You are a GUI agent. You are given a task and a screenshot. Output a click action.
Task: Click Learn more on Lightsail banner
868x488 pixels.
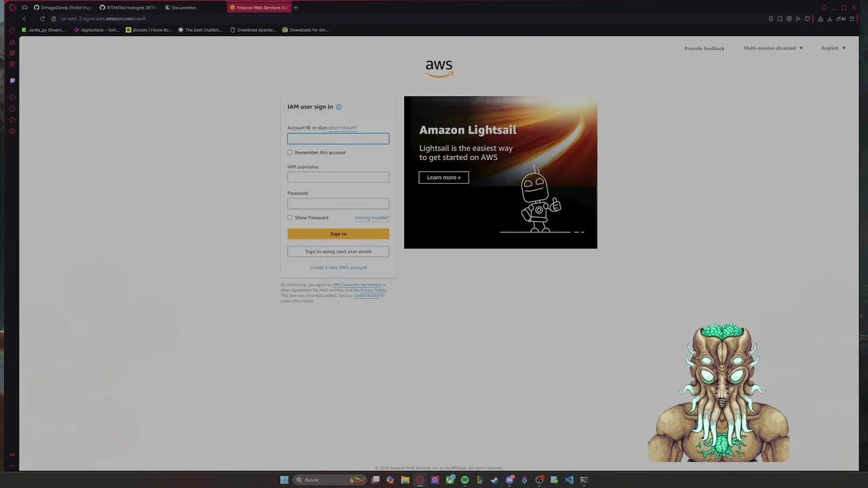pyautogui.click(x=443, y=178)
